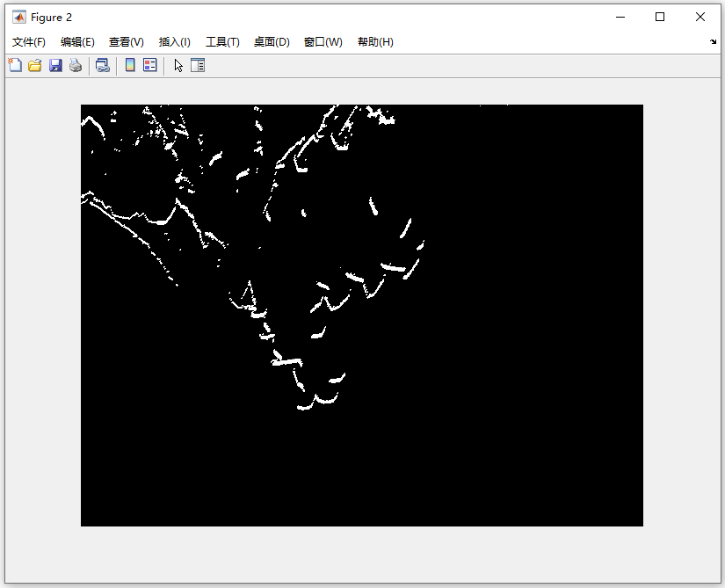Viewport: 725px width, 588px height.
Task: Open the 工具(T) menu
Action: [x=222, y=42]
